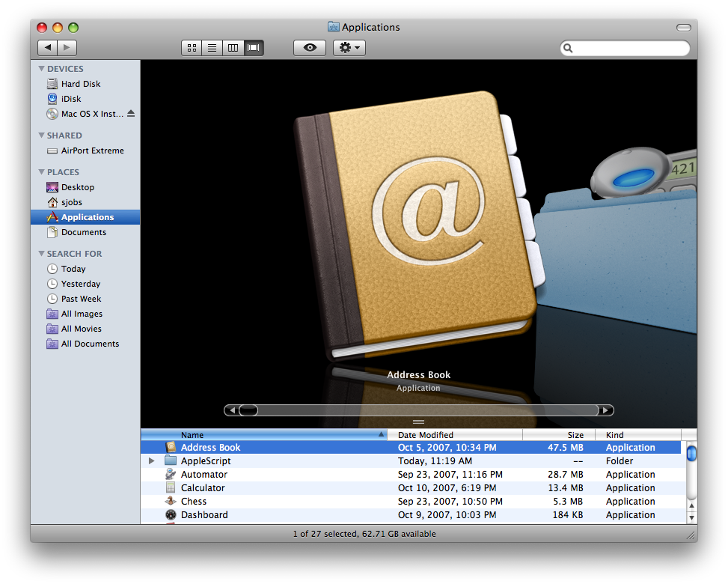Open the All Images smart folder
728x584 pixels.
[x=85, y=314]
